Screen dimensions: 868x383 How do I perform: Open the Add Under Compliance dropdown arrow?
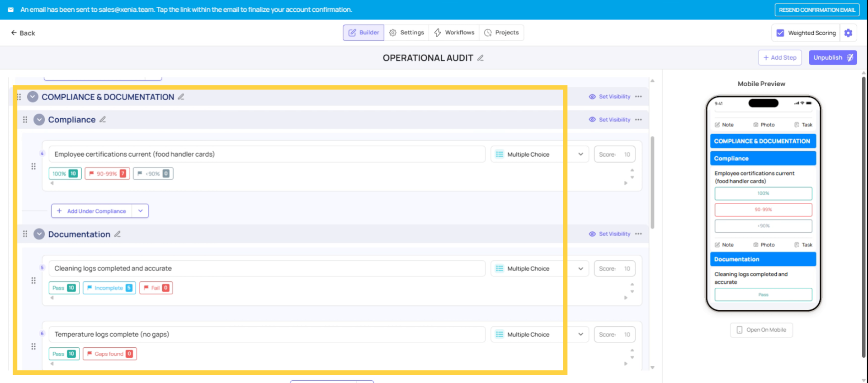[140, 211]
